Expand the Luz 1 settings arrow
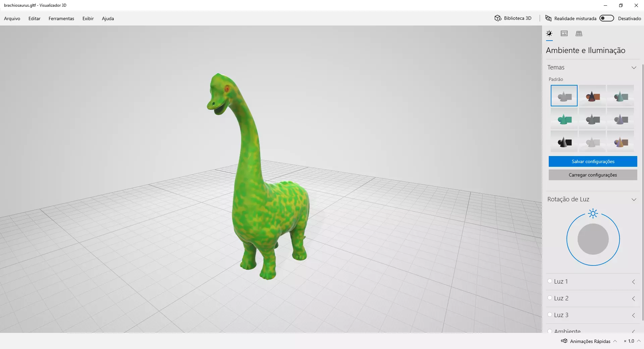The height and width of the screenshot is (349, 644). (x=634, y=282)
